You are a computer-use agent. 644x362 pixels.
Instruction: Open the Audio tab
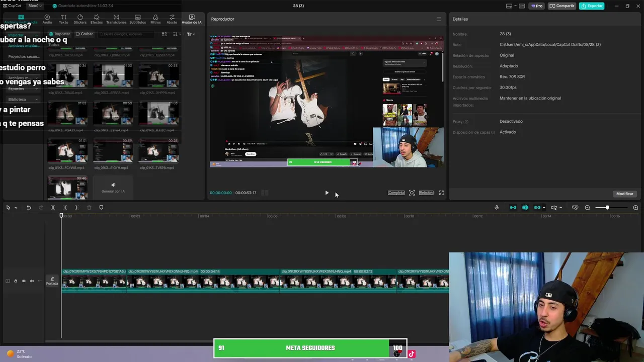(x=47, y=19)
